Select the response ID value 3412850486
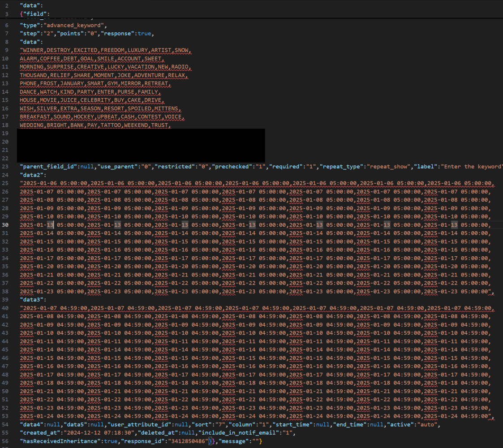The image size is (503, 448). tap(188, 441)
